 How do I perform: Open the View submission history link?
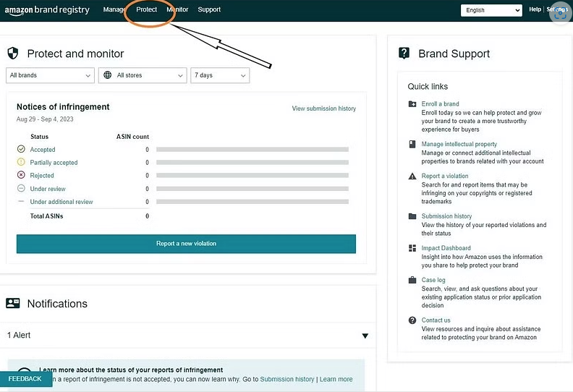(x=323, y=108)
